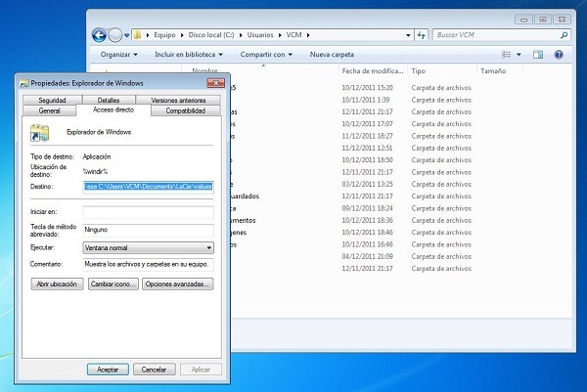Viewport: 587px width, 392px height.
Task: Refresh the folder with the refresh icon
Action: tap(421, 35)
